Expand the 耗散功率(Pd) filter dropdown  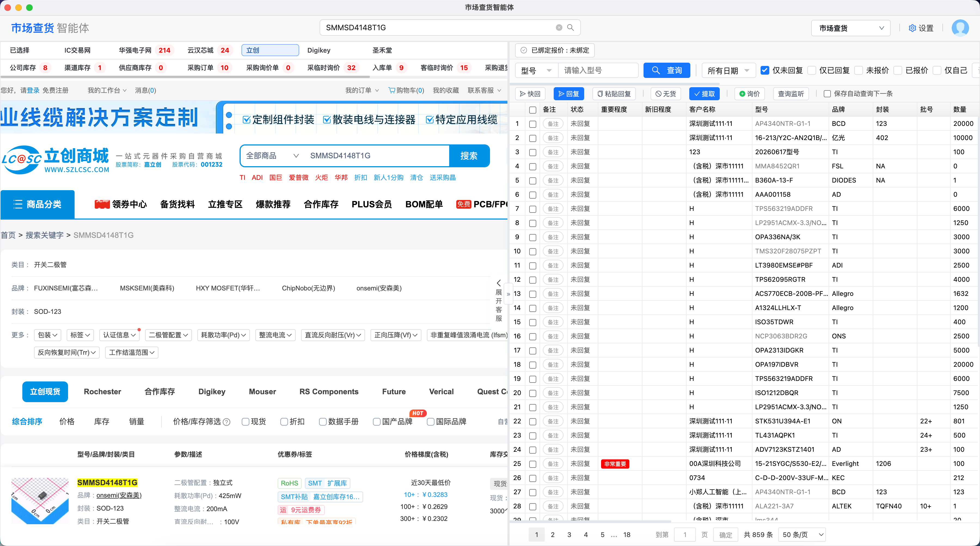click(x=223, y=335)
